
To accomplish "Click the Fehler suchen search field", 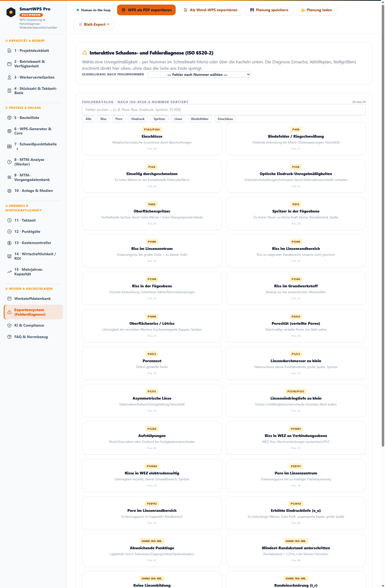I will click(224, 110).
